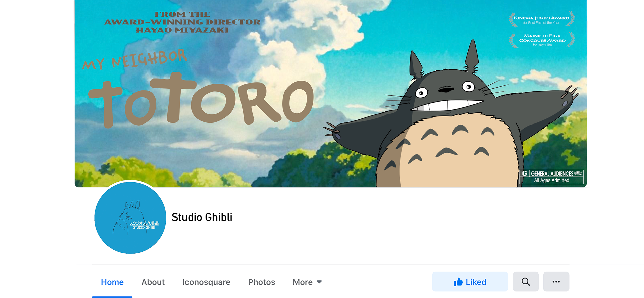Image resolution: width=644 pixels, height=298 pixels.
Task: Click the Studio Ghibli page name
Action: (202, 217)
